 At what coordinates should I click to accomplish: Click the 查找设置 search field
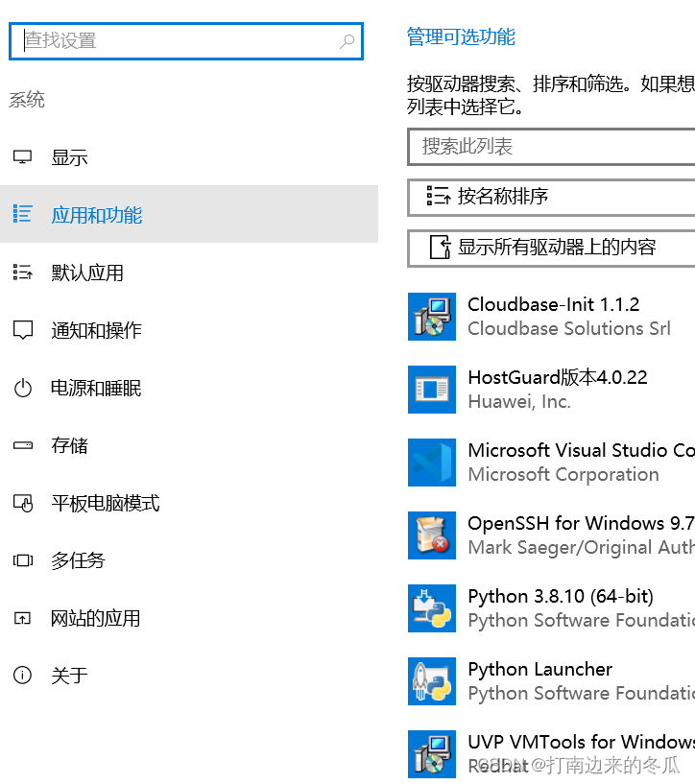point(186,41)
